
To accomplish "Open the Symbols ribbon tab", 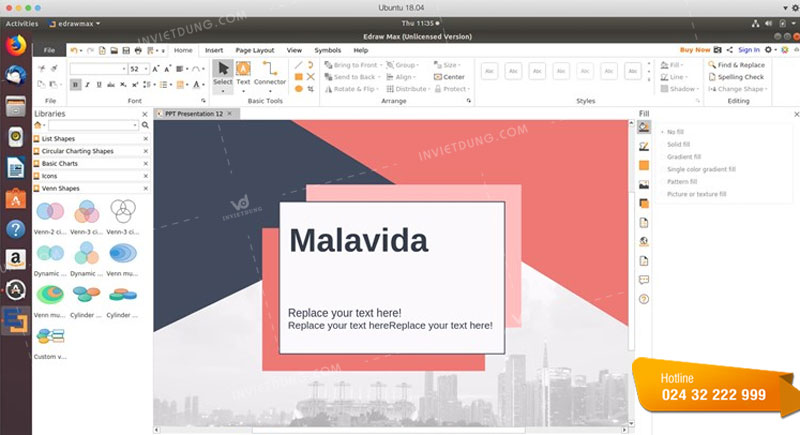I will point(327,50).
